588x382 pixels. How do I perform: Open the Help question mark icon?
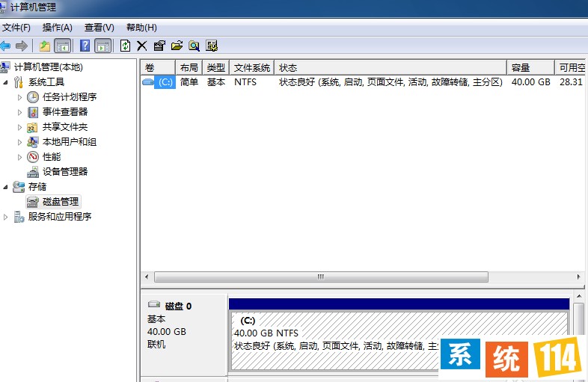[x=85, y=46]
